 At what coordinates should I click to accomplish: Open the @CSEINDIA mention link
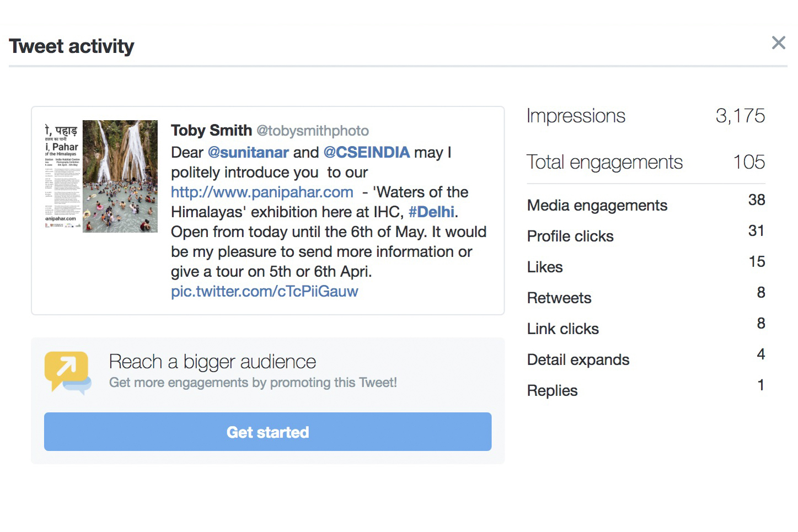coord(366,152)
